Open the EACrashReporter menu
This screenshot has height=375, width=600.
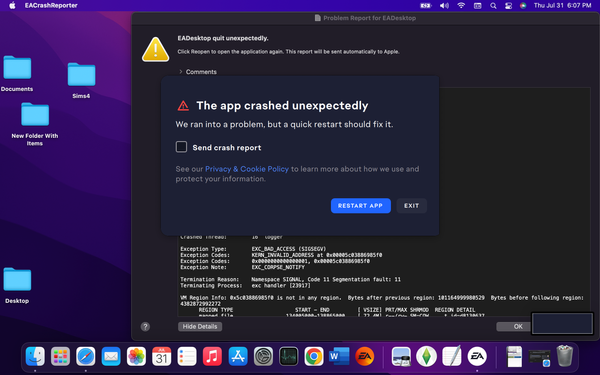pyautogui.click(x=51, y=5)
